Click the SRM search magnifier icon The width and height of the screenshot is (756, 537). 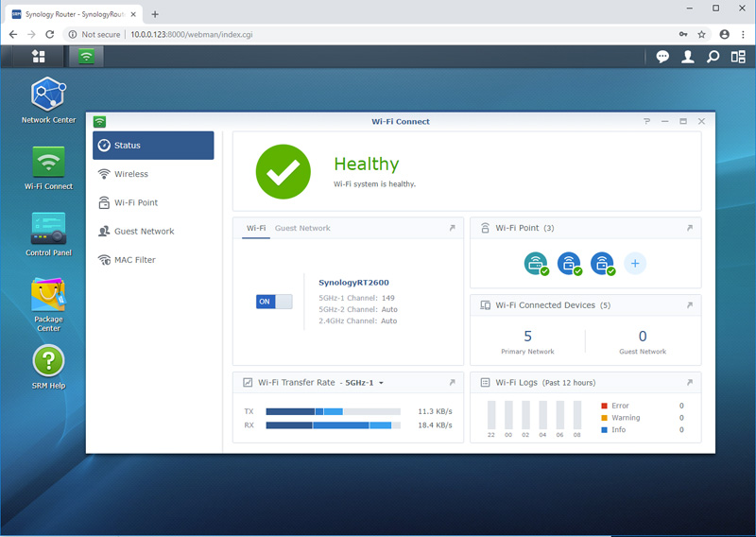(x=713, y=57)
